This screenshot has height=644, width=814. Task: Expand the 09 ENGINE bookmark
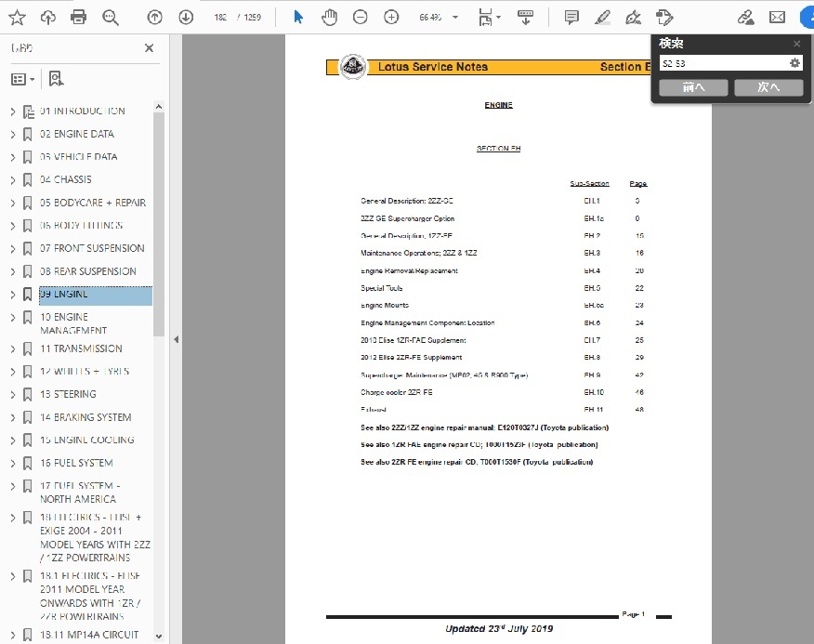[x=13, y=295]
